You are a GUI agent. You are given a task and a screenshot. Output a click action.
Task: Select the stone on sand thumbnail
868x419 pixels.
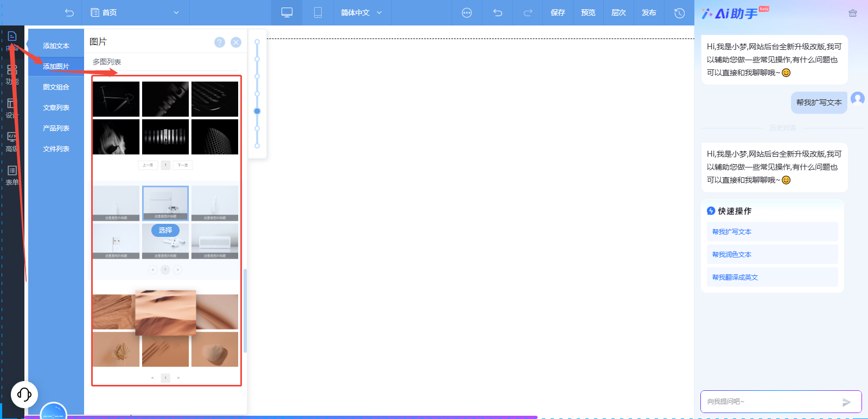[215, 350]
